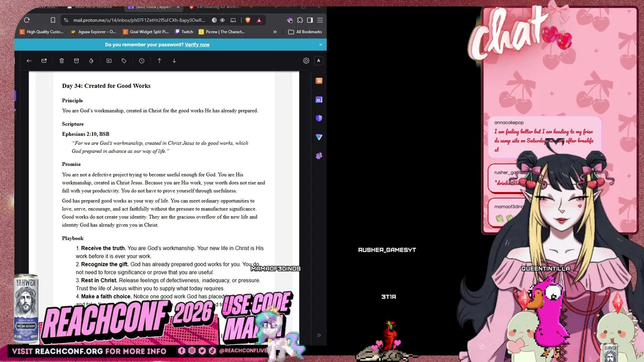Click the QUEENTINTILLA name label on stream
This screenshot has width=644, height=362.
pyautogui.click(x=546, y=269)
